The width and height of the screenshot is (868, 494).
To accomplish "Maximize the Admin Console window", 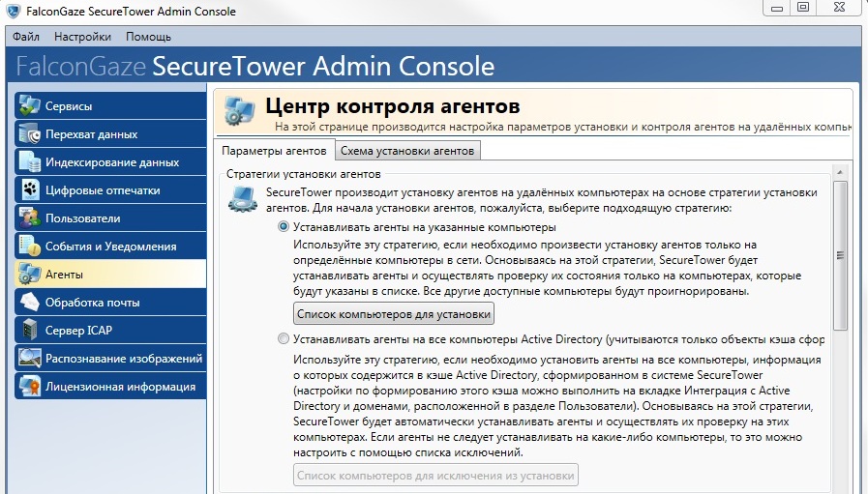I will 803,7.
